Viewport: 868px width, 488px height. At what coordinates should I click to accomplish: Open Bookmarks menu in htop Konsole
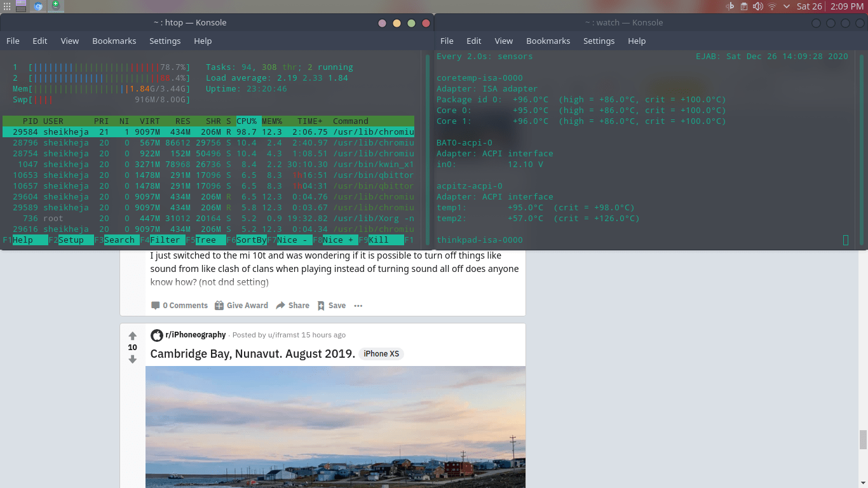(114, 41)
